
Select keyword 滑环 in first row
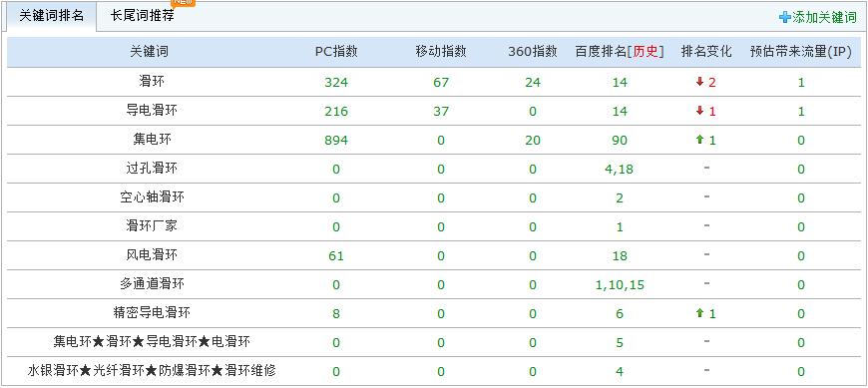152,82
